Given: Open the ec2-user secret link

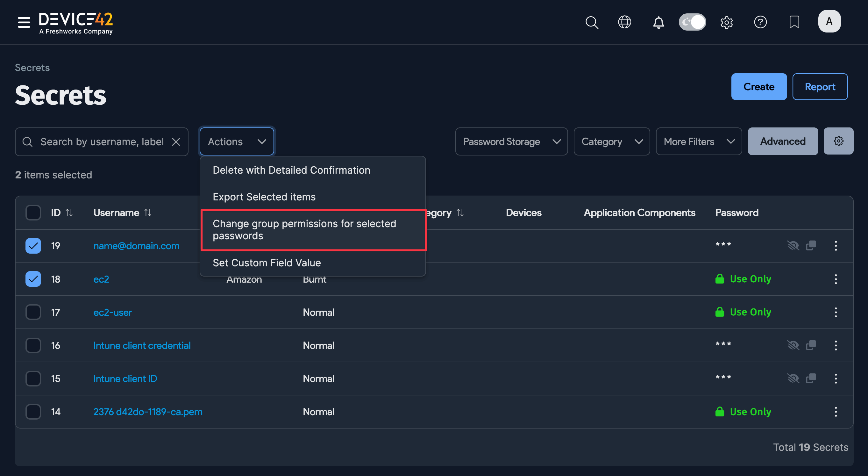Looking at the screenshot, I should point(112,312).
